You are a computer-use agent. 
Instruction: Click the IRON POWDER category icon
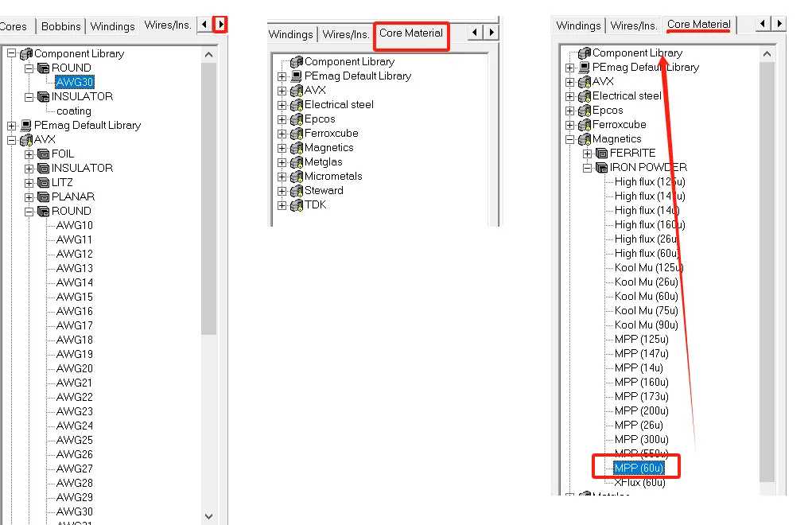602,168
